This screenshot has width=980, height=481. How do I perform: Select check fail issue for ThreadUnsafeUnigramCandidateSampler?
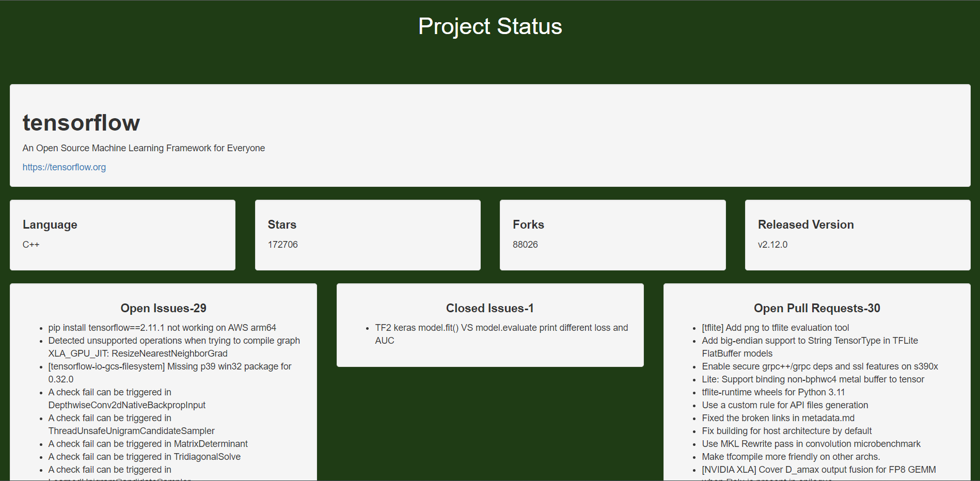point(132,424)
